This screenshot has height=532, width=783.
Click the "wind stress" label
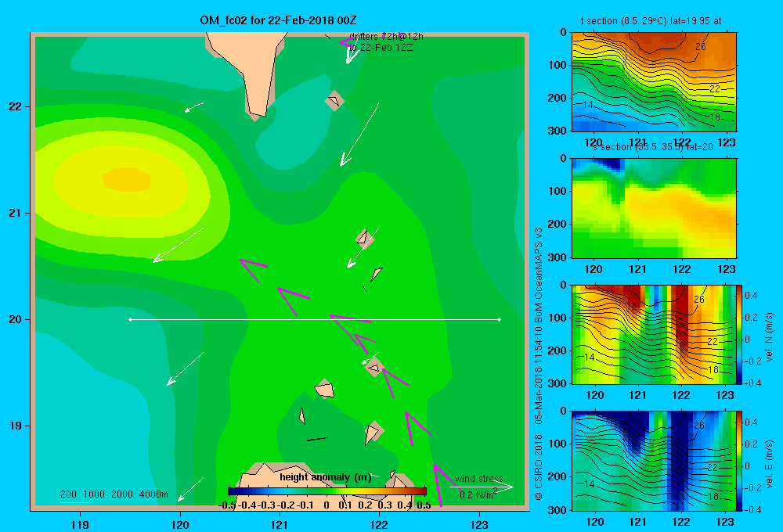(x=478, y=479)
